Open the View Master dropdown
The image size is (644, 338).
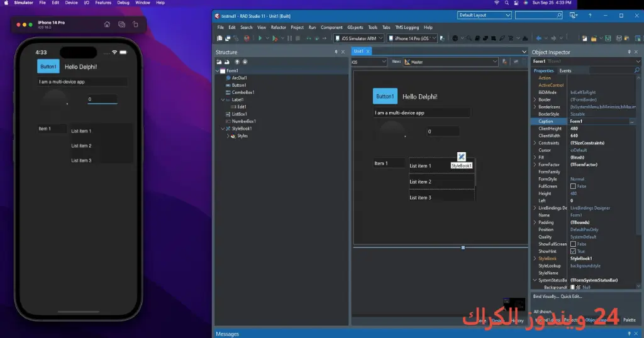(x=450, y=62)
